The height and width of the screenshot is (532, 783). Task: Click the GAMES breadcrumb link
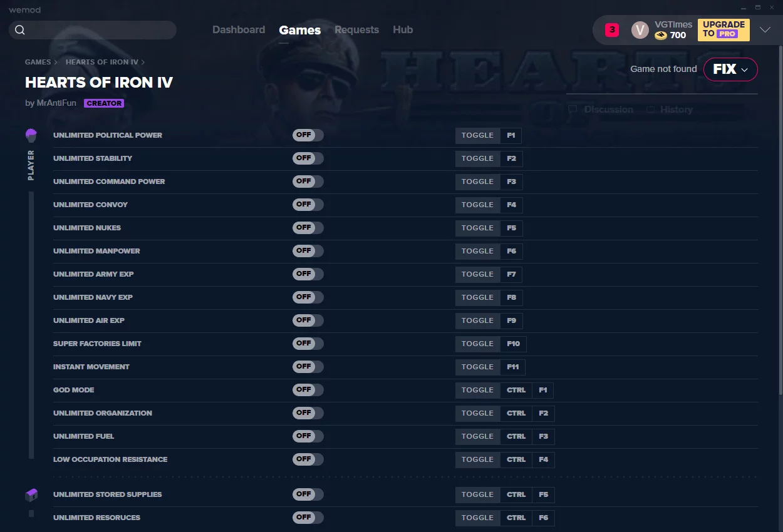point(38,63)
